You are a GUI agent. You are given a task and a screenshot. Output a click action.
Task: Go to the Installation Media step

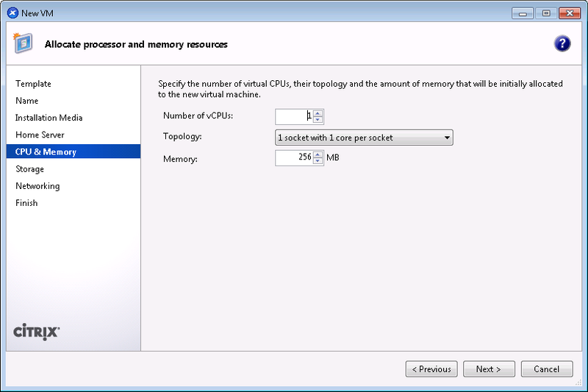pos(49,118)
